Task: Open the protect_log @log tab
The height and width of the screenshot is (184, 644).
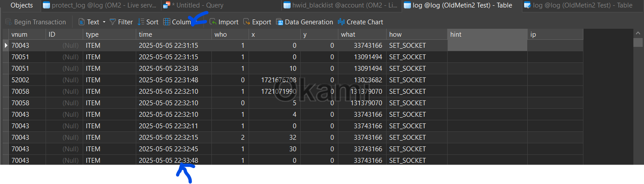Action: coord(100,5)
